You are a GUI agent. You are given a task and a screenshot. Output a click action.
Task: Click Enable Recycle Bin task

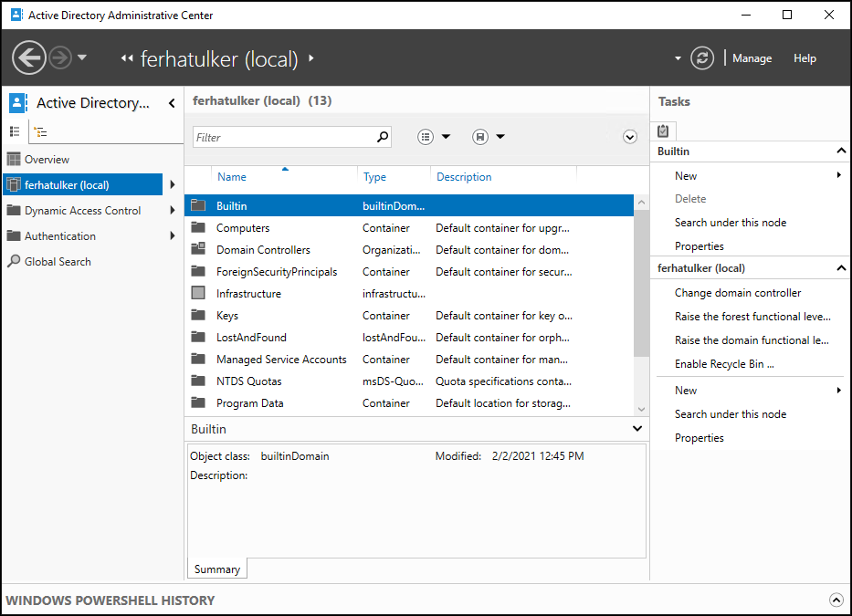(724, 364)
